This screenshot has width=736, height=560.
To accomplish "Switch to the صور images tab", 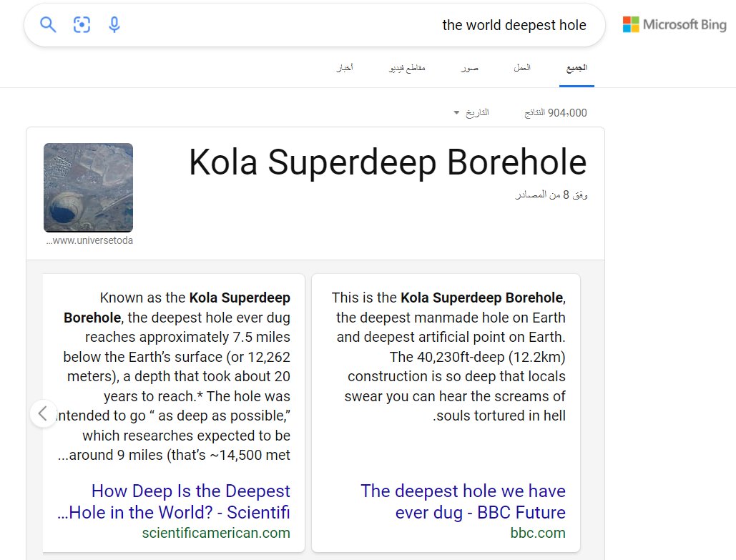I will [x=469, y=68].
